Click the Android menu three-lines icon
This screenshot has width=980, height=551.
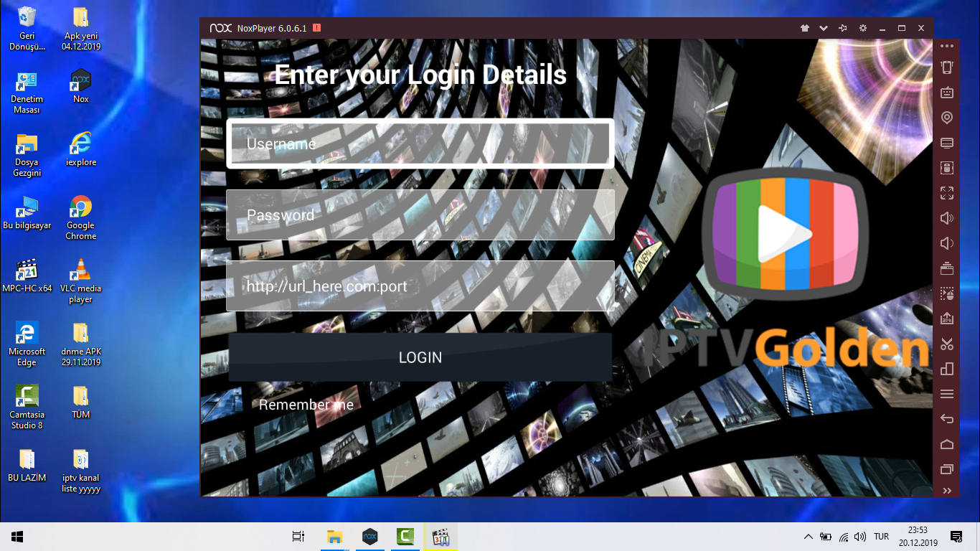click(947, 394)
